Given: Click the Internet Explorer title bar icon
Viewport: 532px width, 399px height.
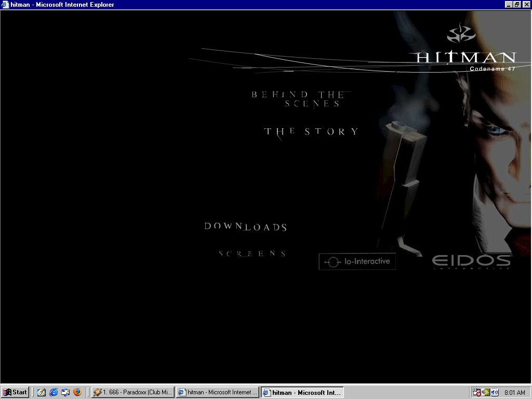Looking at the screenshot, I should pyautogui.click(x=5, y=5).
